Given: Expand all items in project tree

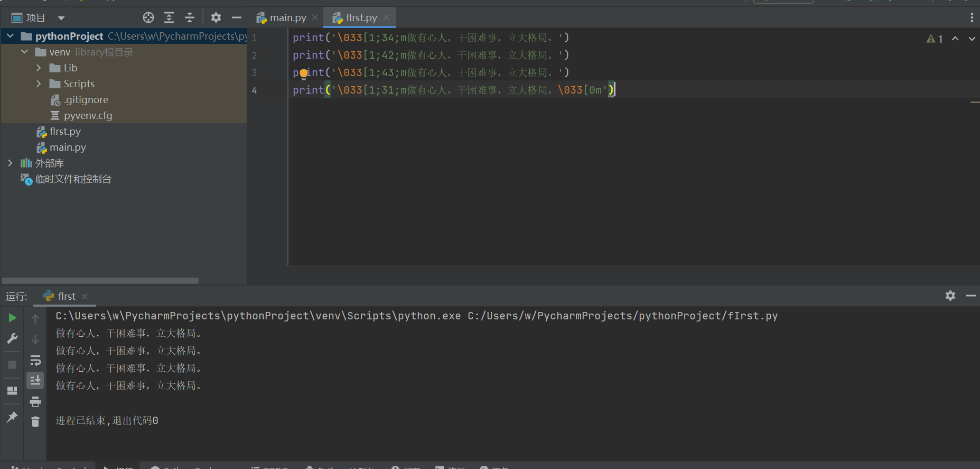Looking at the screenshot, I should (169, 18).
